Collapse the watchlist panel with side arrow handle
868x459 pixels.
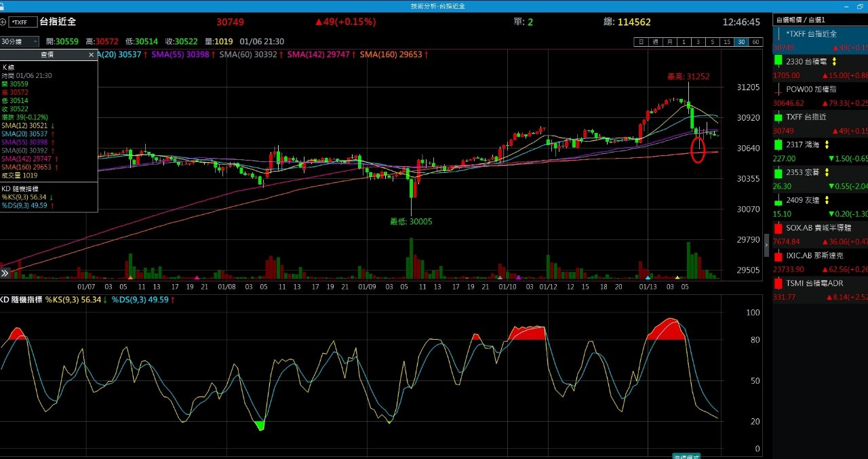pyautogui.click(x=767, y=244)
